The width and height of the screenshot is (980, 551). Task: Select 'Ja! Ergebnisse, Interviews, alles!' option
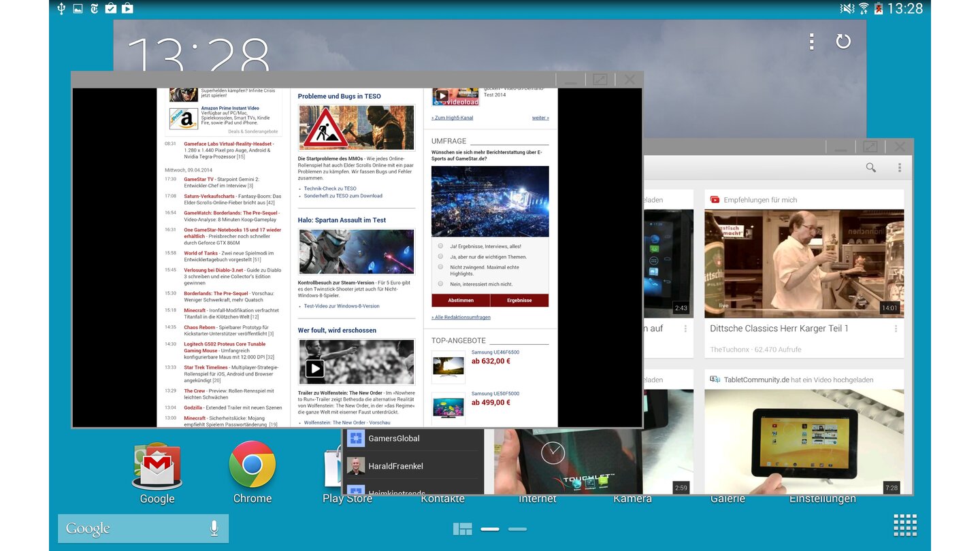click(x=440, y=246)
